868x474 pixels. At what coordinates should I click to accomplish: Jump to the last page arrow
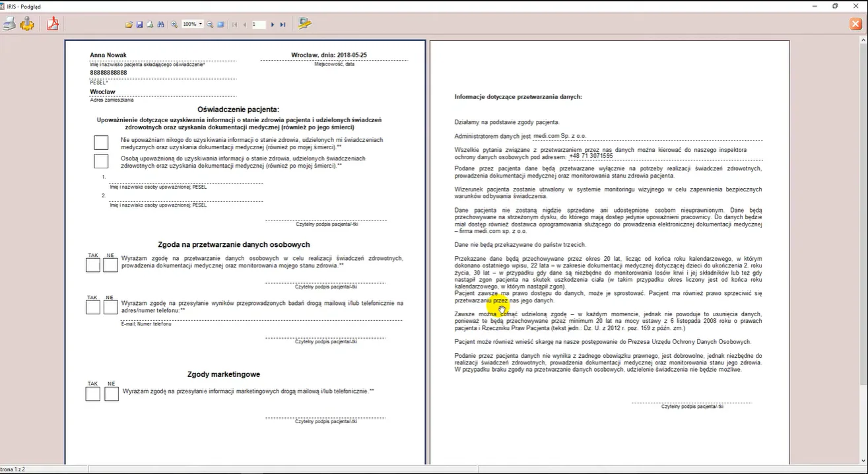(283, 24)
